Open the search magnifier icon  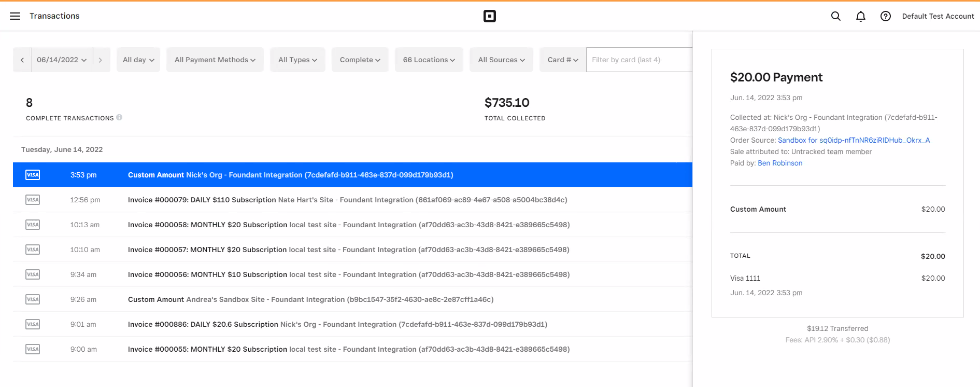click(836, 16)
